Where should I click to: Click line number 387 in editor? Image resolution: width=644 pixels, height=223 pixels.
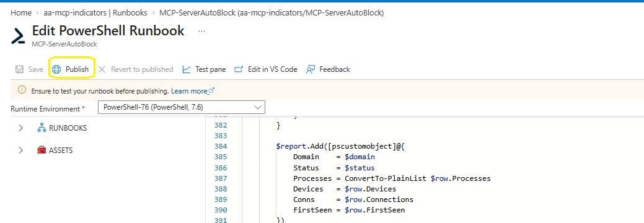[221, 178]
